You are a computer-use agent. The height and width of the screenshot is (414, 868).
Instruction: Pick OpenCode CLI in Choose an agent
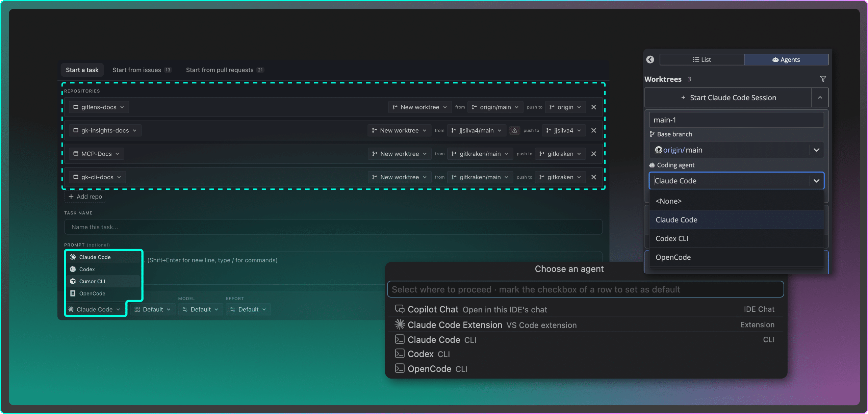585,369
